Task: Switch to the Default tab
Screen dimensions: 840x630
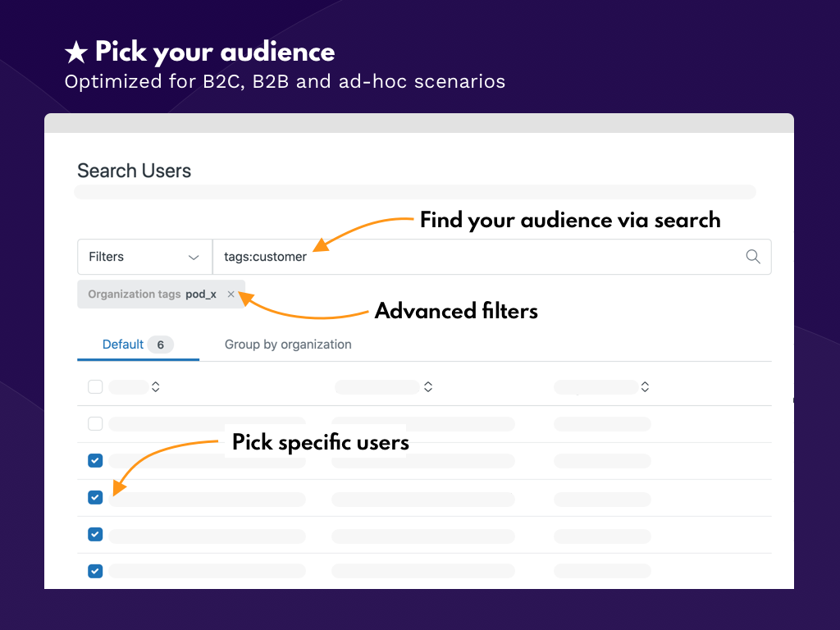Action: [x=123, y=345]
